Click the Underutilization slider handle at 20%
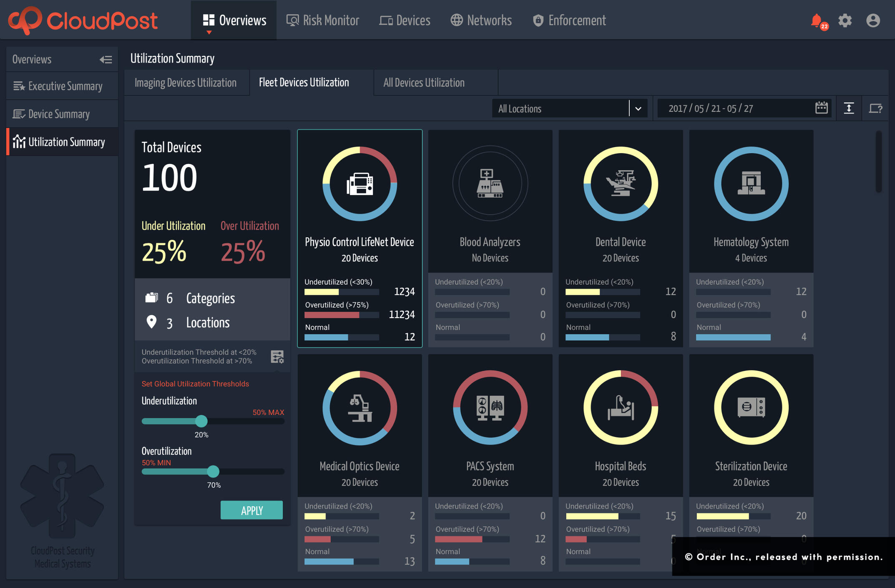 [x=201, y=421]
